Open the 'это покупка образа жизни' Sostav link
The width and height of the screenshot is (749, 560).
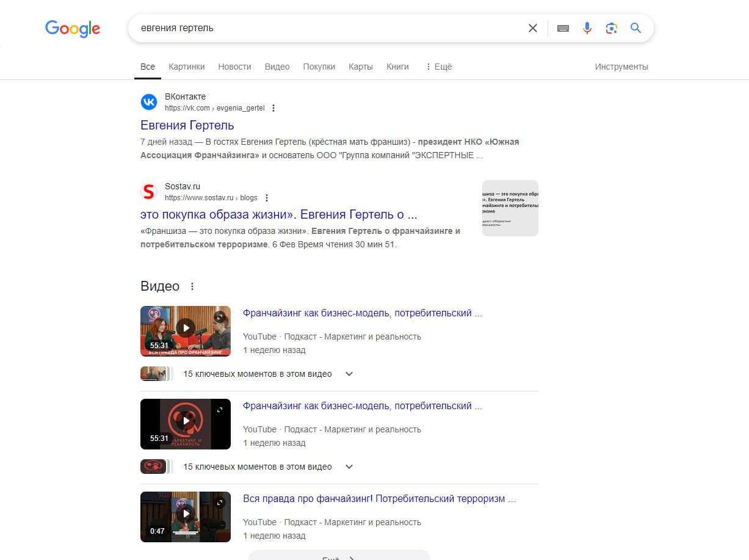tap(279, 215)
